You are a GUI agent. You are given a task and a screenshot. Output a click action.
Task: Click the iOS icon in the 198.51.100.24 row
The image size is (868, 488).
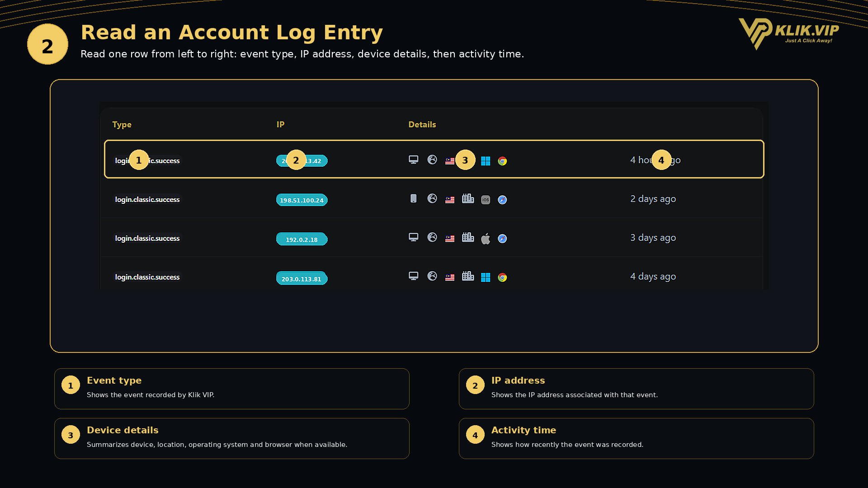(486, 200)
